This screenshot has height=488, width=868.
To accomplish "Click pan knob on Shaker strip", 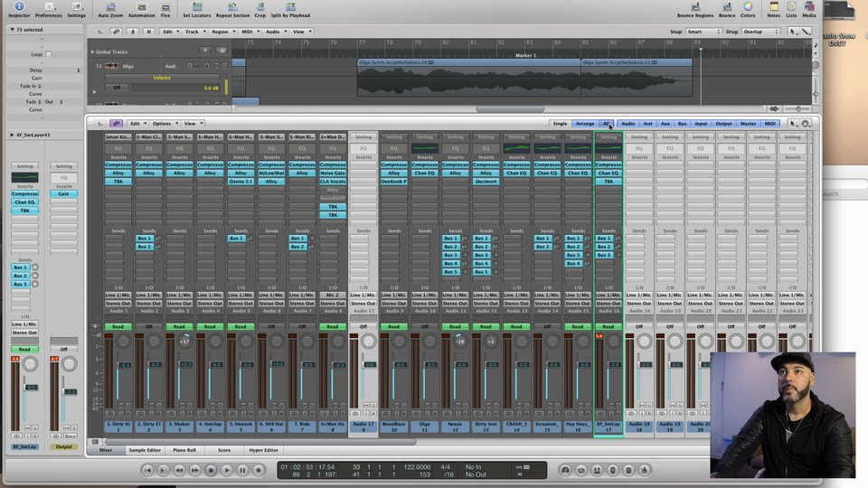I will click(x=184, y=342).
